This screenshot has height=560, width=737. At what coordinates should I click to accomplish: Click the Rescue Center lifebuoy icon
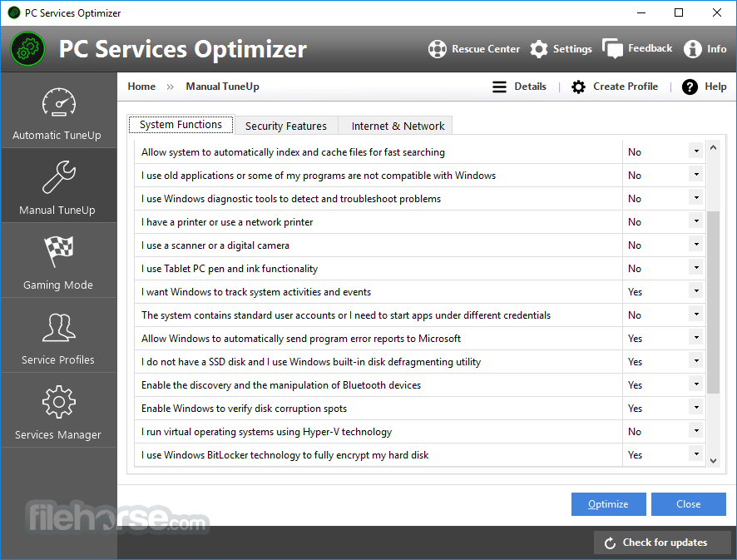click(x=437, y=49)
